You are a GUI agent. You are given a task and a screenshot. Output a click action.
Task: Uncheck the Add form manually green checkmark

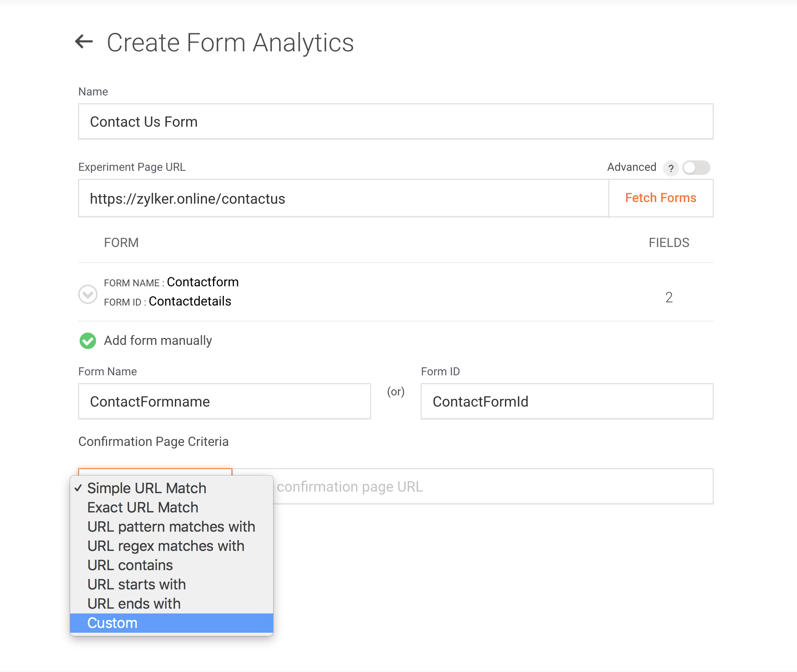click(x=88, y=341)
